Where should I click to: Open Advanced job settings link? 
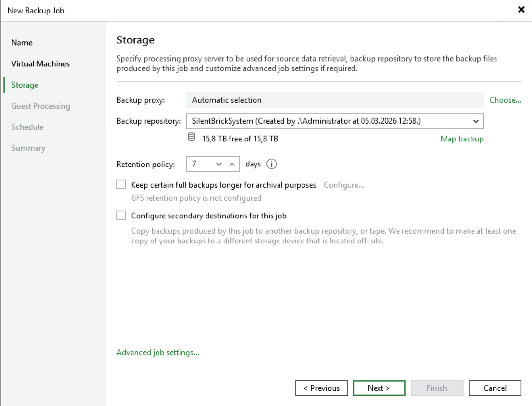tap(158, 353)
